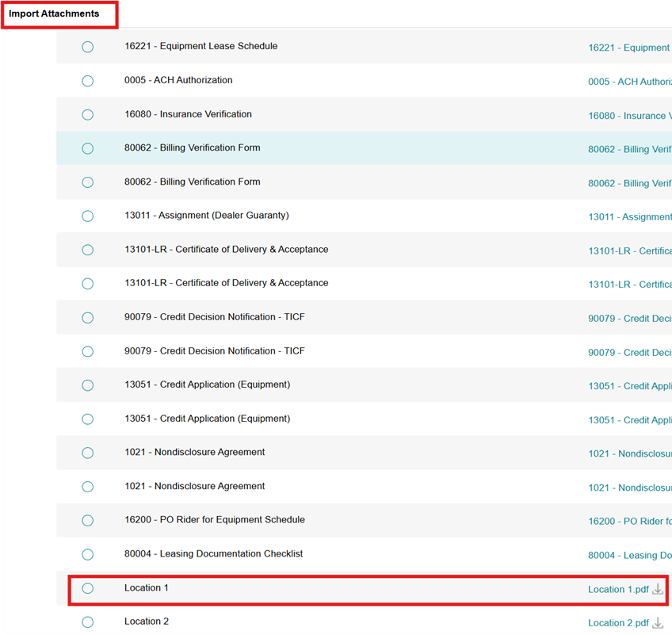The image size is (672, 635).
Task: Open the Location 2.pdf link
Action: coord(617,623)
